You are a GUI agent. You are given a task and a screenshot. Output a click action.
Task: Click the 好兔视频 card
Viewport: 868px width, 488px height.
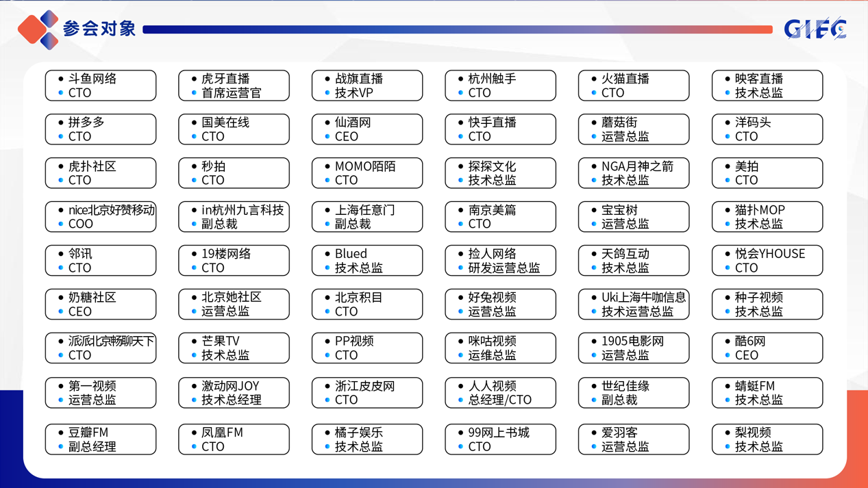500,305
